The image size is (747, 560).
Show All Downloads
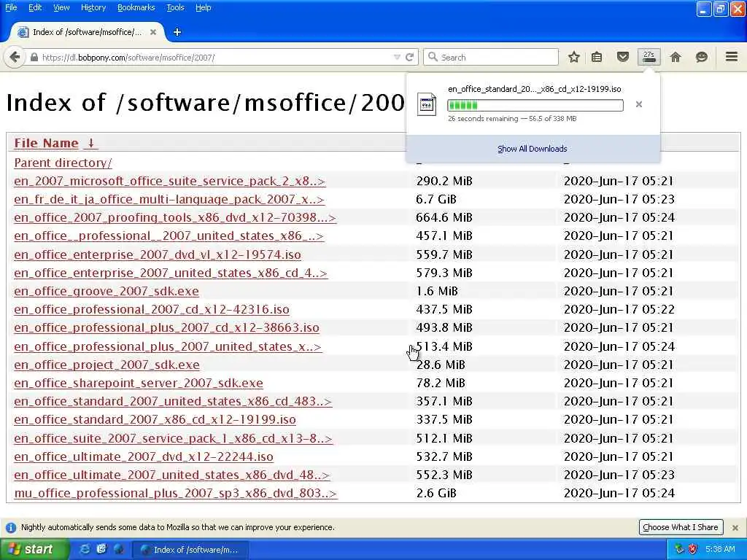[532, 149]
